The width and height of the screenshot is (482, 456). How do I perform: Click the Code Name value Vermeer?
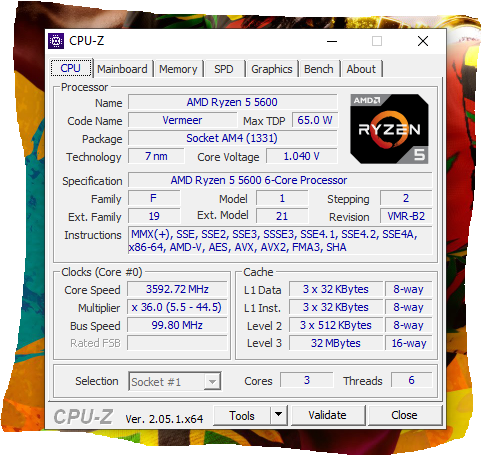[x=182, y=120]
